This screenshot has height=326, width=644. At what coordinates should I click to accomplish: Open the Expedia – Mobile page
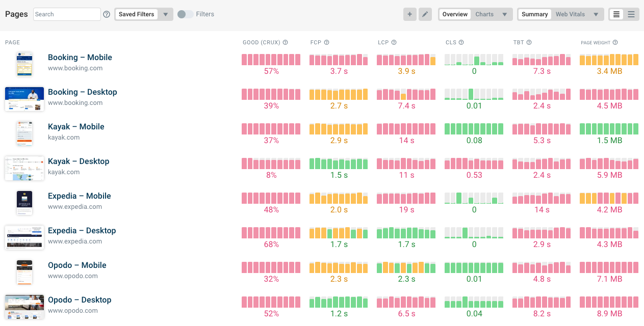coord(80,196)
